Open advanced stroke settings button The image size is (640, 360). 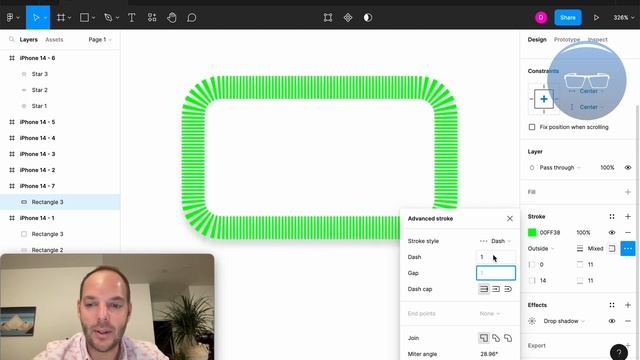tap(628, 248)
